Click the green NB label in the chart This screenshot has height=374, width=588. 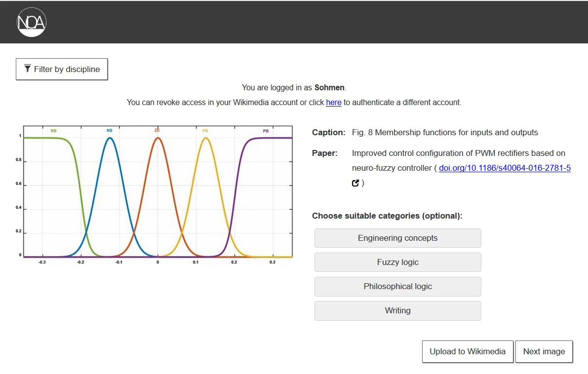click(x=53, y=131)
